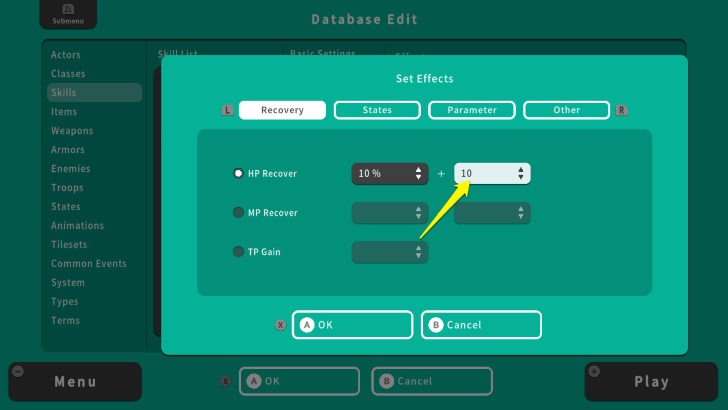Click the HP Recover label text

(272, 174)
